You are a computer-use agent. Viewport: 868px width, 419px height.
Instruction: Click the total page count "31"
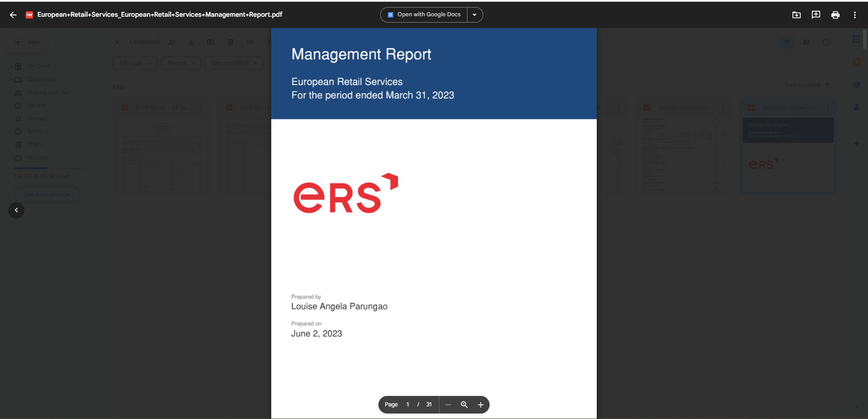coord(429,405)
